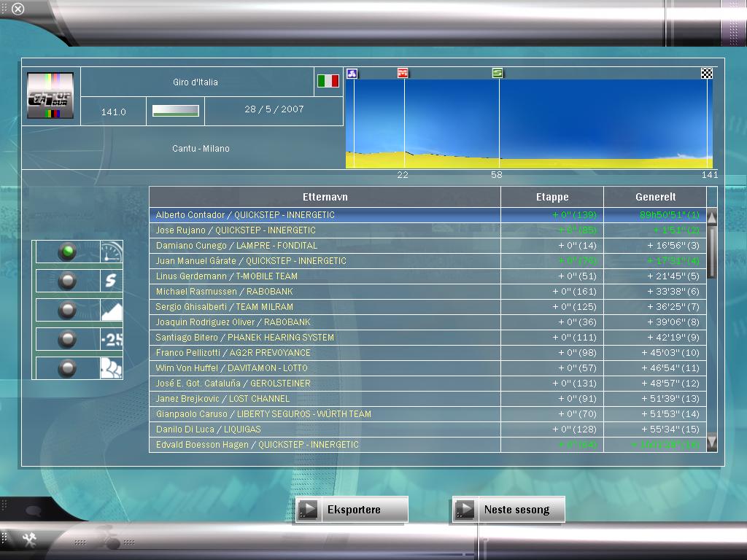Select the team classification radio button

68,367
